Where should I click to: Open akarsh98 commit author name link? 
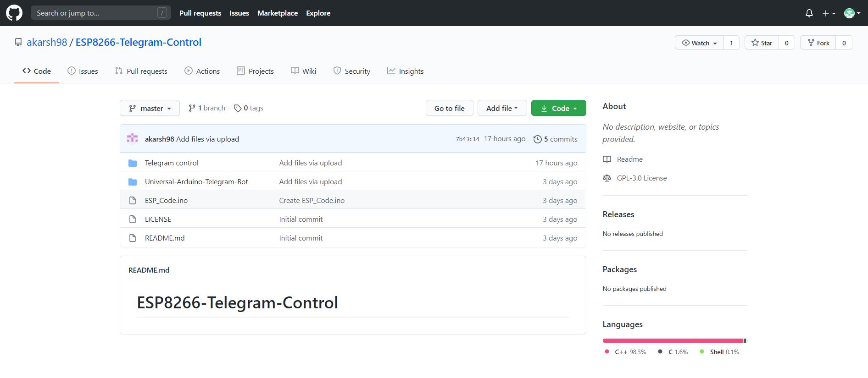click(x=159, y=139)
